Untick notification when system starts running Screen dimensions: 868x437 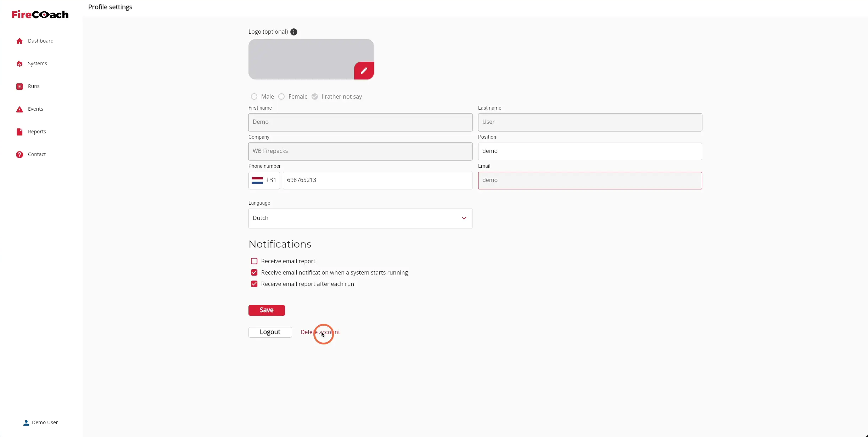(254, 272)
